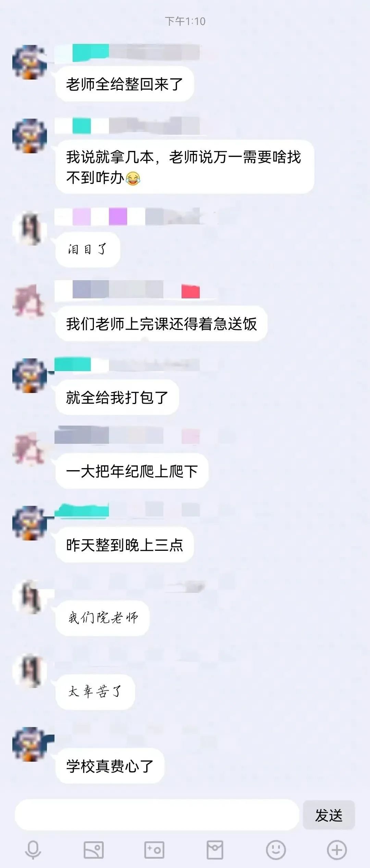Click the 发送 send button
This screenshot has width=370, height=868.
click(329, 815)
